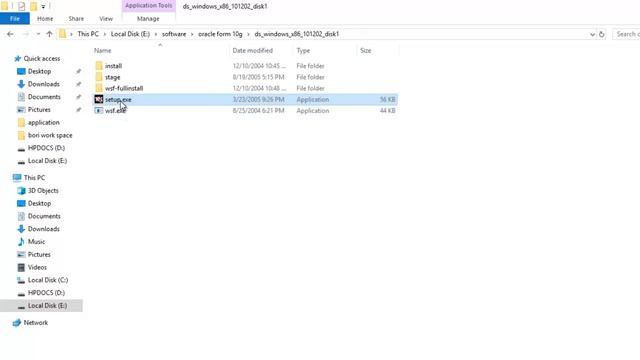Open the Music folder
The image size is (640, 360).
click(x=36, y=242)
